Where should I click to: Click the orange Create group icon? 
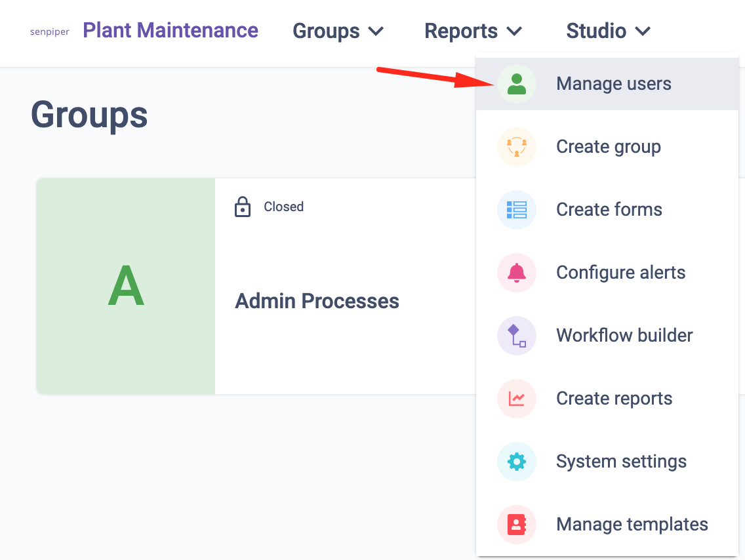(517, 147)
